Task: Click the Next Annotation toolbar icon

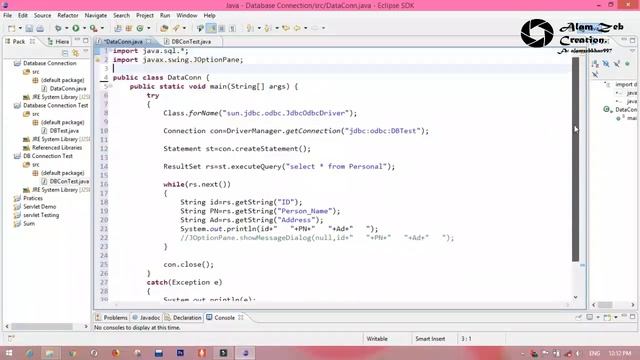Action: (250, 28)
